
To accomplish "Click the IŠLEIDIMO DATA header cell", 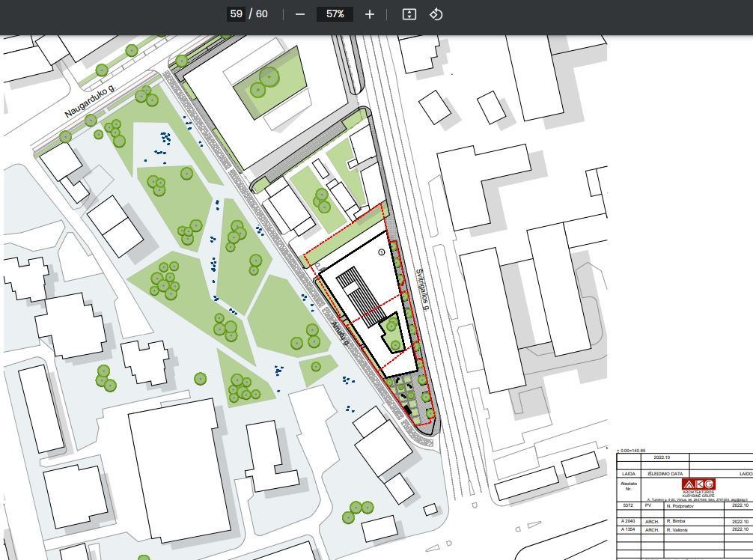I will coord(665,474).
